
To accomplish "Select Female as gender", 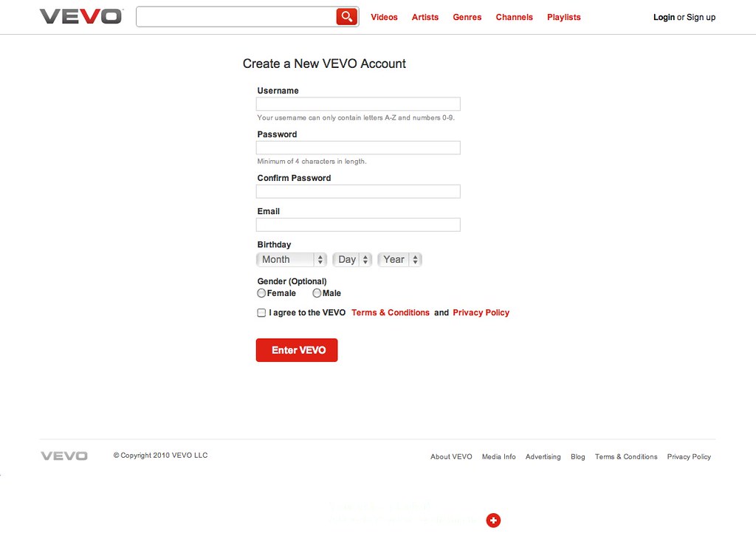I will 261,292.
